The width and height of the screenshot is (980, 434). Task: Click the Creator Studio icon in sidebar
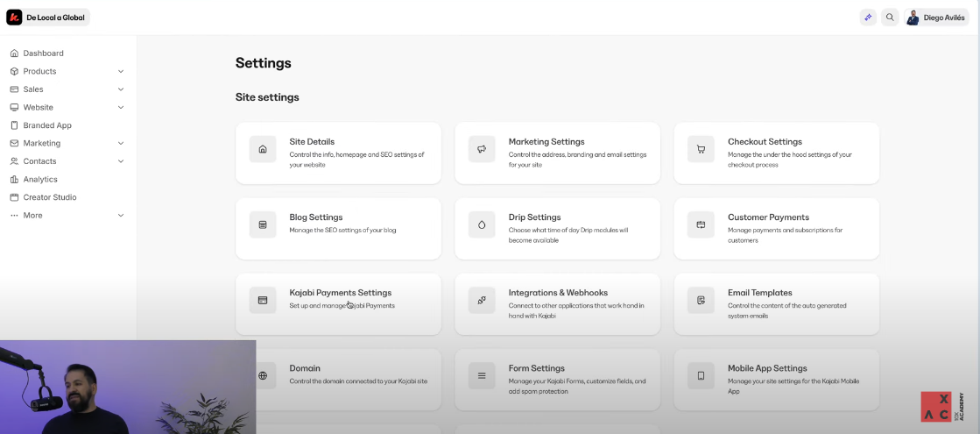(x=14, y=197)
